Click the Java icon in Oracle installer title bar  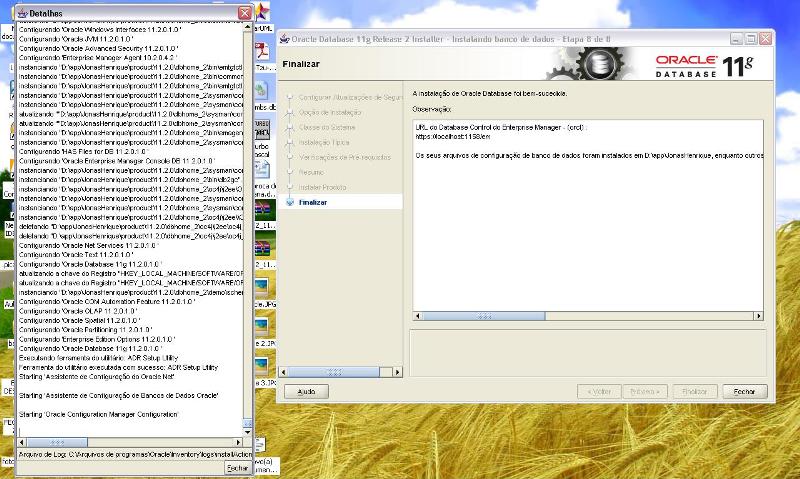coord(285,39)
